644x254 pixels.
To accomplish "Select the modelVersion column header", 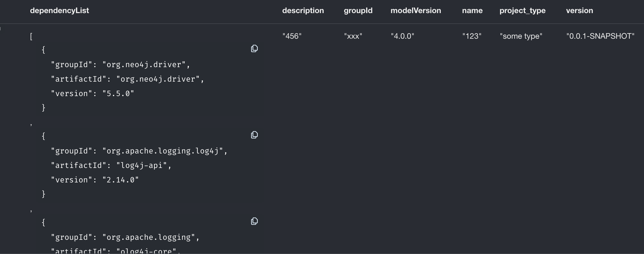I will click(x=416, y=11).
